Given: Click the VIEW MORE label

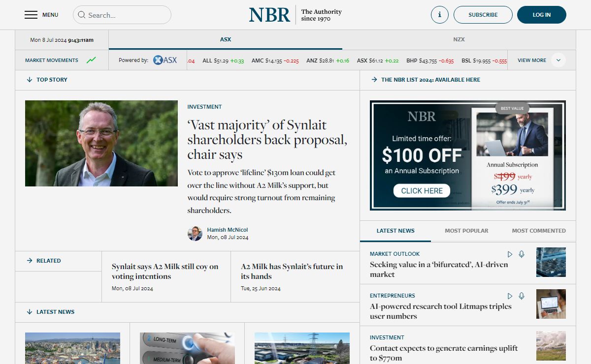Looking at the screenshot, I should pos(532,60).
